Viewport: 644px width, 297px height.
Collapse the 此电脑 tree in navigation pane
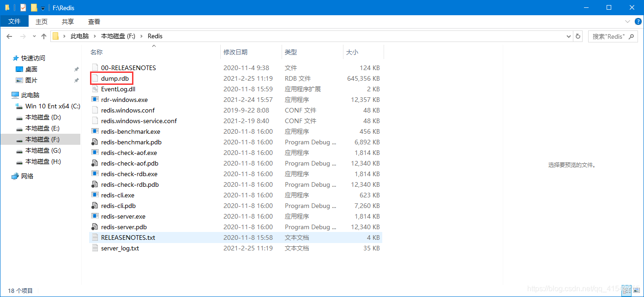pos(8,95)
